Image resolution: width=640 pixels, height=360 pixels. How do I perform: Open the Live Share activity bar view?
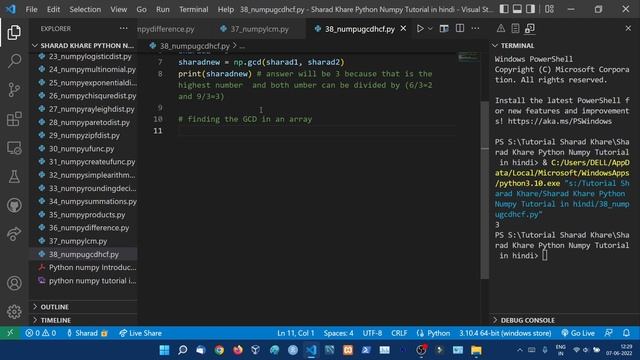[14, 234]
